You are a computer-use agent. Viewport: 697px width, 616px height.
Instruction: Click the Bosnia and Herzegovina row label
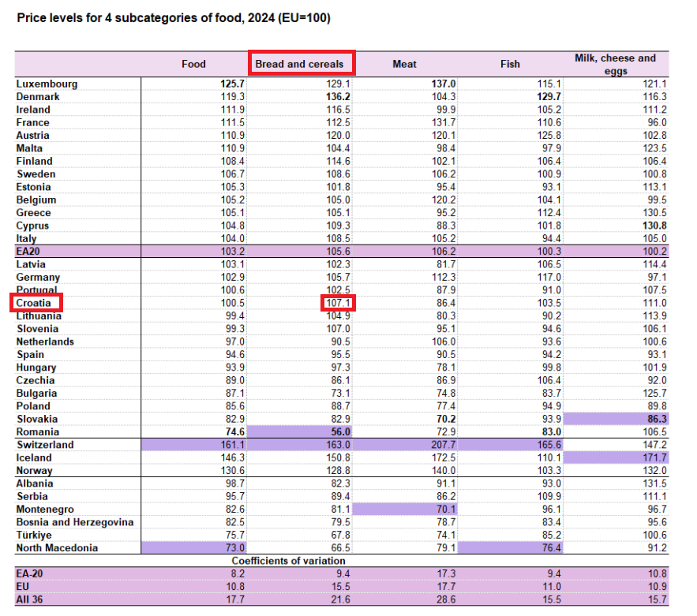(75, 522)
